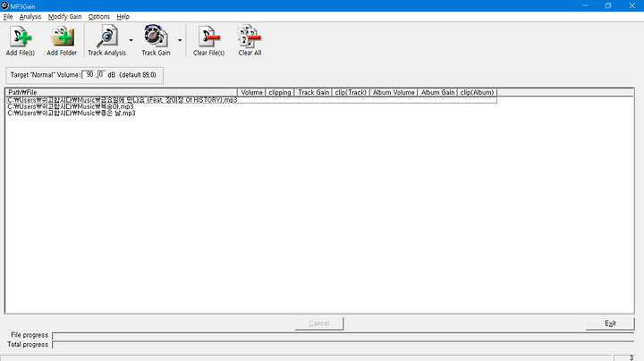Open the Help menu
The width and height of the screenshot is (644, 361).
coord(123,17)
